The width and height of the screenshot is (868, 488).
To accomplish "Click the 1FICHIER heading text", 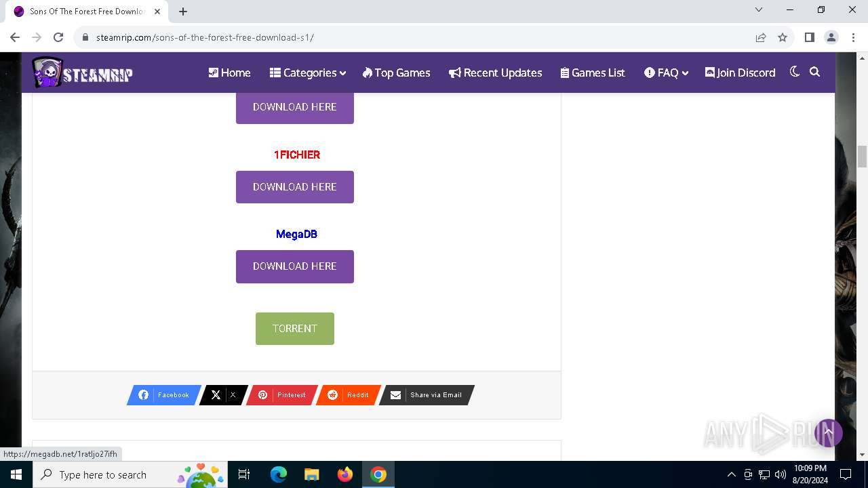I will pos(297,155).
